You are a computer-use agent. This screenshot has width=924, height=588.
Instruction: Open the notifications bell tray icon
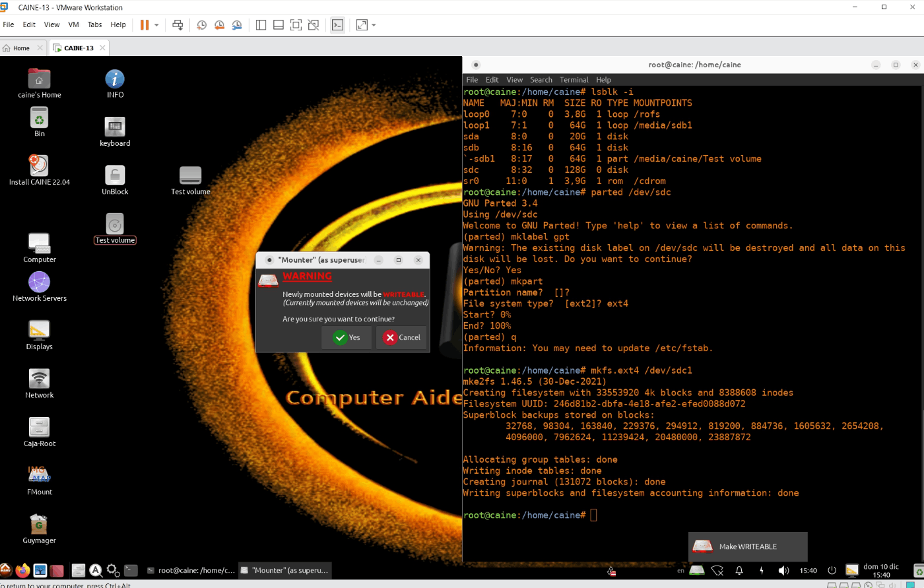pos(739,570)
